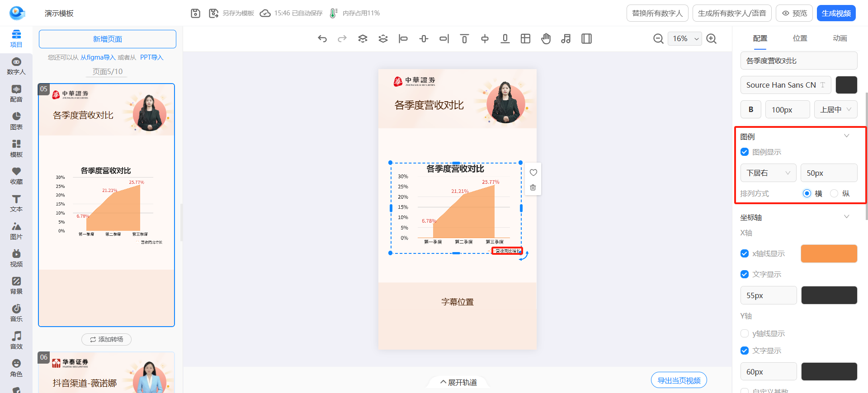Open the 数字人 sidebar panel
The height and width of the screenshot is (393, 868).
click(x=16, y=66)
